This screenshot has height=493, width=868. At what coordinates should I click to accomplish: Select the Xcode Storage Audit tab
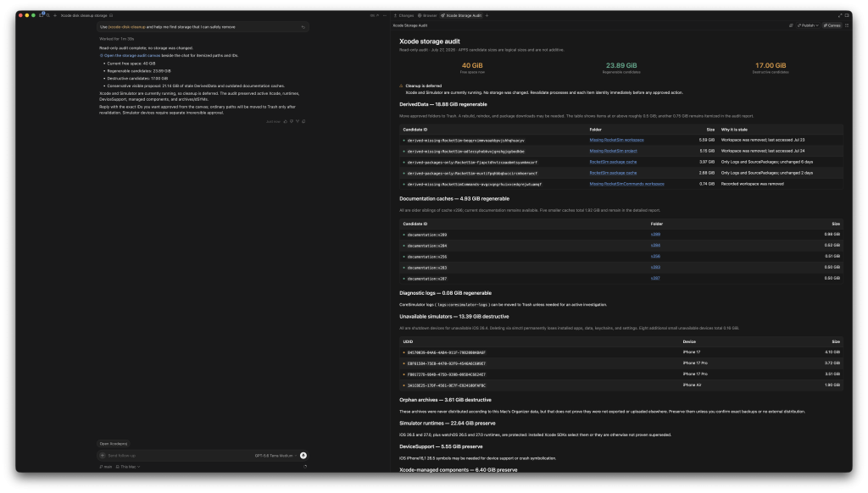[461, 15]
